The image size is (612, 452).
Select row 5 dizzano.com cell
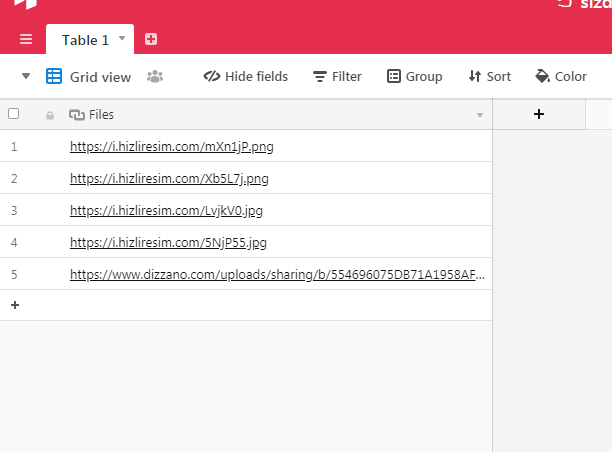coord(278,274)
